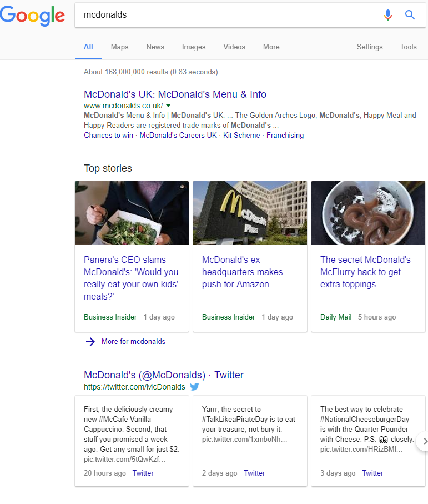Click the Google logo
Image resolution: width=428 pixels, height=504 pixels.
32,16
